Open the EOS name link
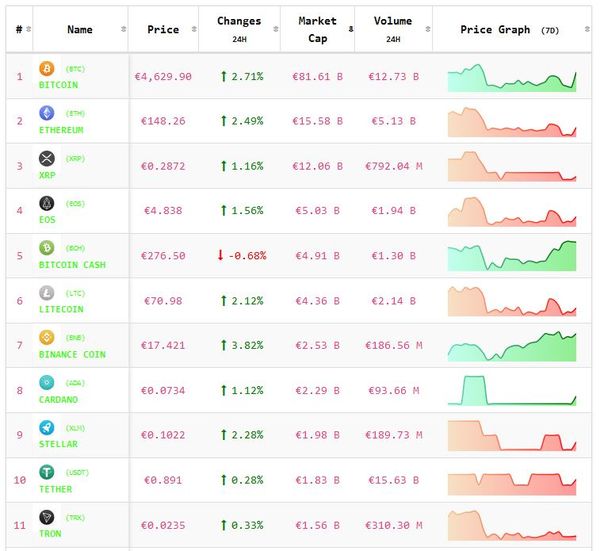 tap(47, 220)
